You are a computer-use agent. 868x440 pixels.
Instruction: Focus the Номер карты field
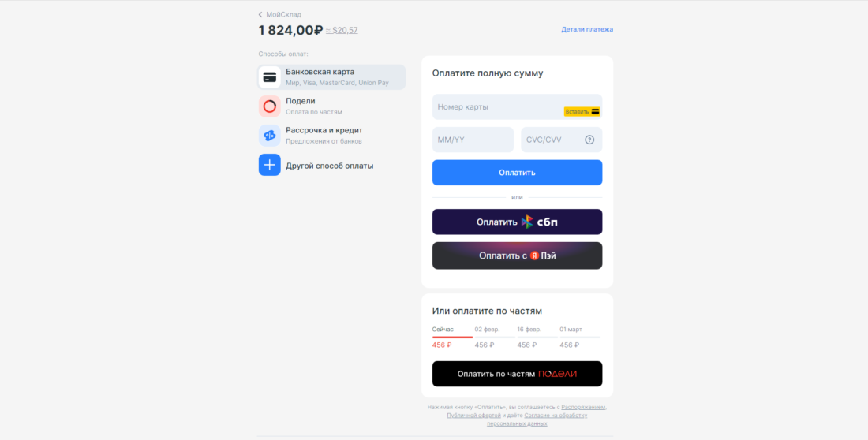click(x=517, y=106)
